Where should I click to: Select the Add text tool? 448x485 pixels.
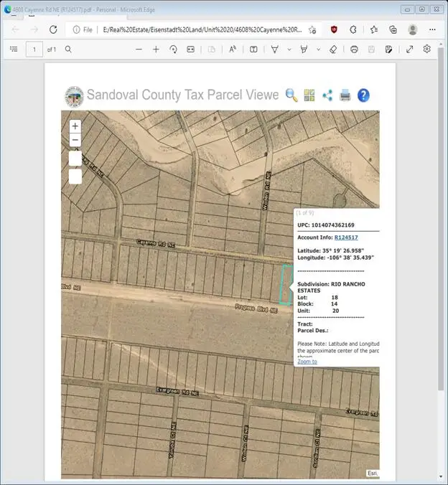coord(253,50)
